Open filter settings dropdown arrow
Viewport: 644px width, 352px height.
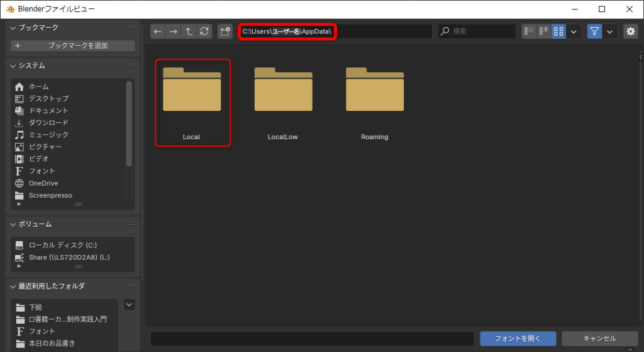point(609,31)
